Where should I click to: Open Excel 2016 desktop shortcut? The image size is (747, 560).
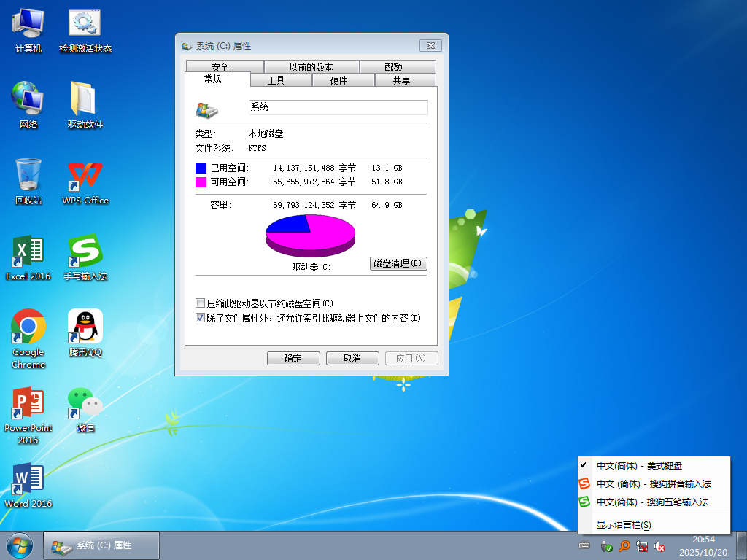pyautogui.click(x=28, y=253)
